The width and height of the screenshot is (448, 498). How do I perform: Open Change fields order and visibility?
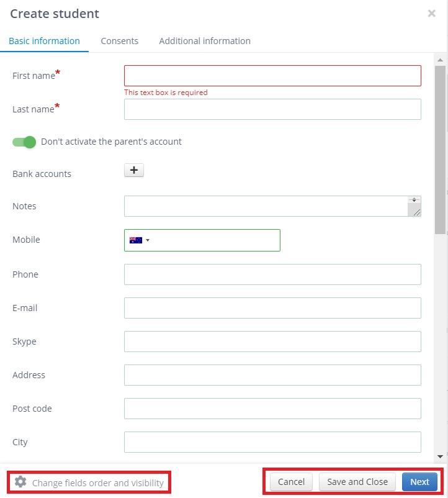click(97, 482)
